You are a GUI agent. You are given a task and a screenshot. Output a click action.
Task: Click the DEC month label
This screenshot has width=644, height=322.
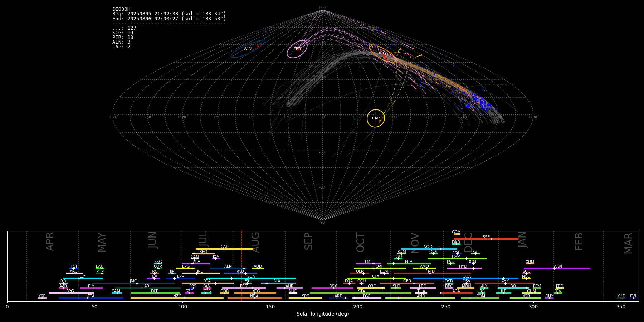pos(468,242)
